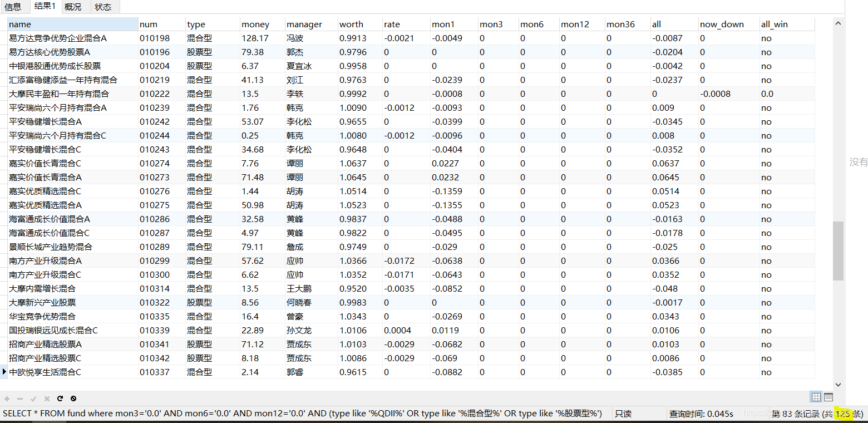Click the mon36 column header
The image size is (868, 423).
628,24
